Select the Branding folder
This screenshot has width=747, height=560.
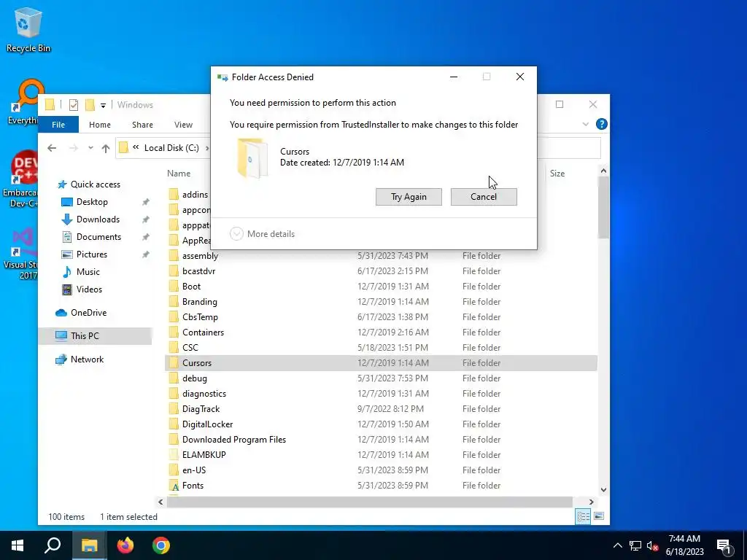[x=200, y=301]
